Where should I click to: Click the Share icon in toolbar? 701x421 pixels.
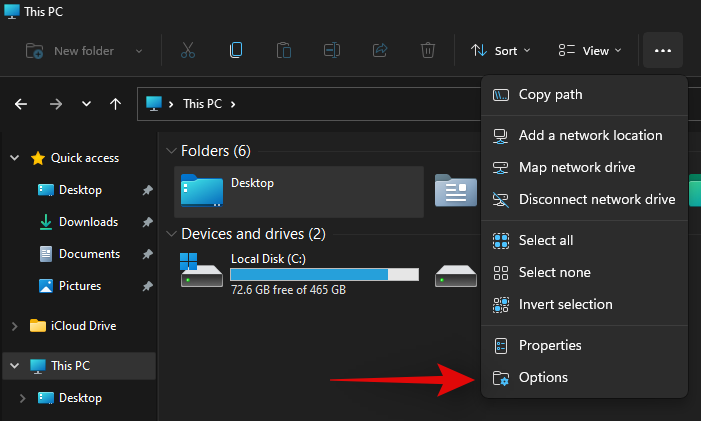pyautogui.click(x=380, y=50)
